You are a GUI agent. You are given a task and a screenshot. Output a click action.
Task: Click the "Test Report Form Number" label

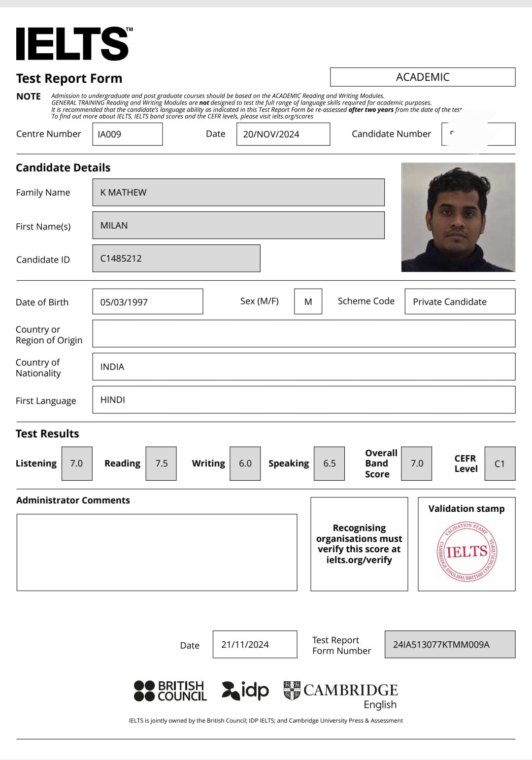(x=341, y=645)
